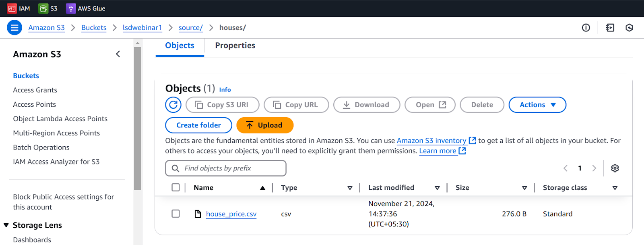Go to Buckets breadcrumb
Image resolution: width=644 pixels, height=245 pixels.
click(94, 28)
